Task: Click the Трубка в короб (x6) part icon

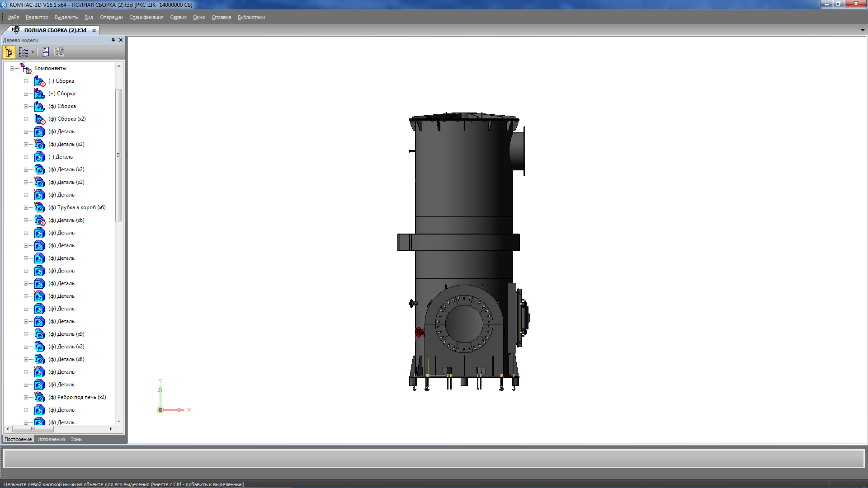Action: coord(40,208)
